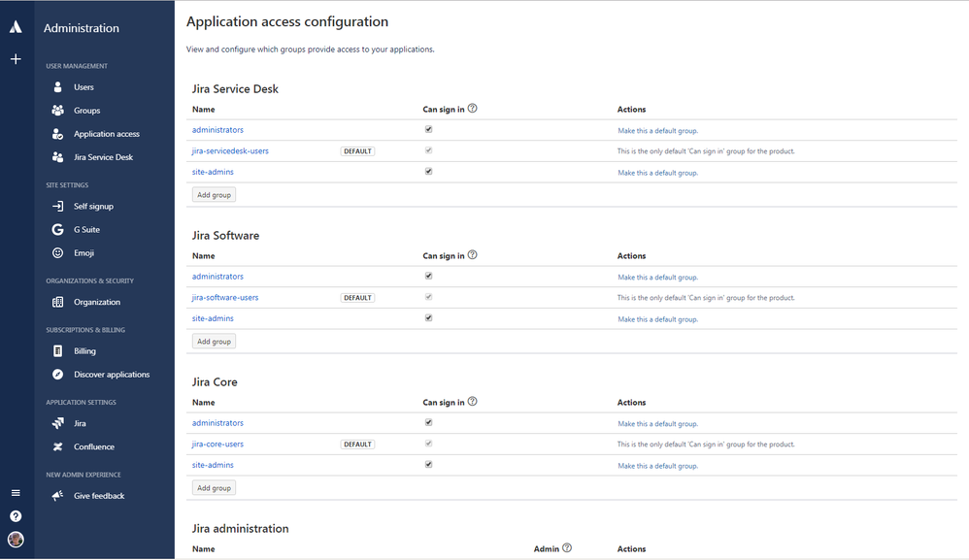Click the Jira application settings icon

tap(57, 423)
